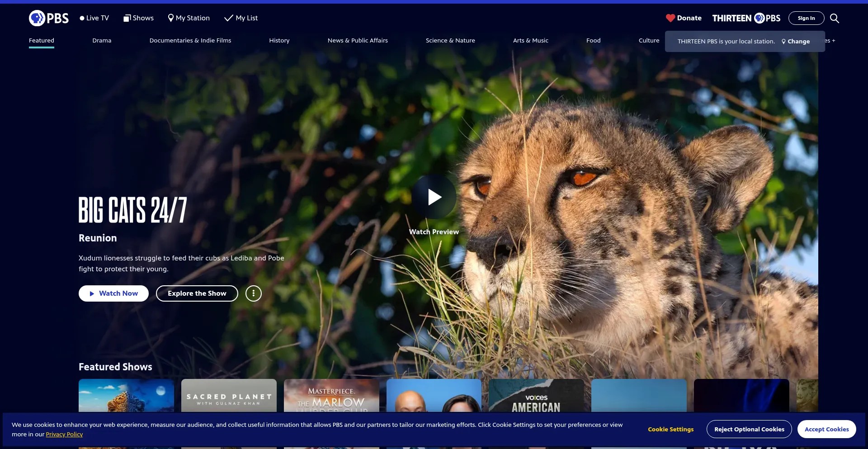This screenshot has width=868, height=449.
Task: Click Explore the Show button
Action: [x=197, y=293]
